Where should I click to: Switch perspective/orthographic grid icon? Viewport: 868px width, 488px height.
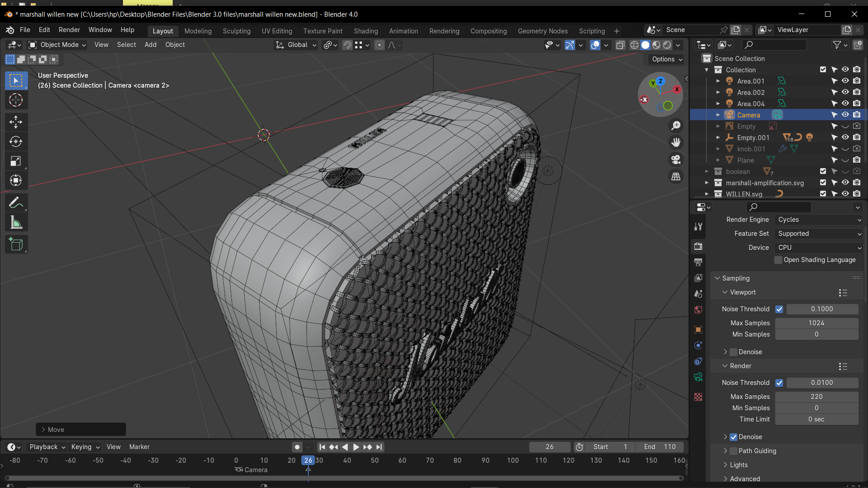(x=676, y=177)
